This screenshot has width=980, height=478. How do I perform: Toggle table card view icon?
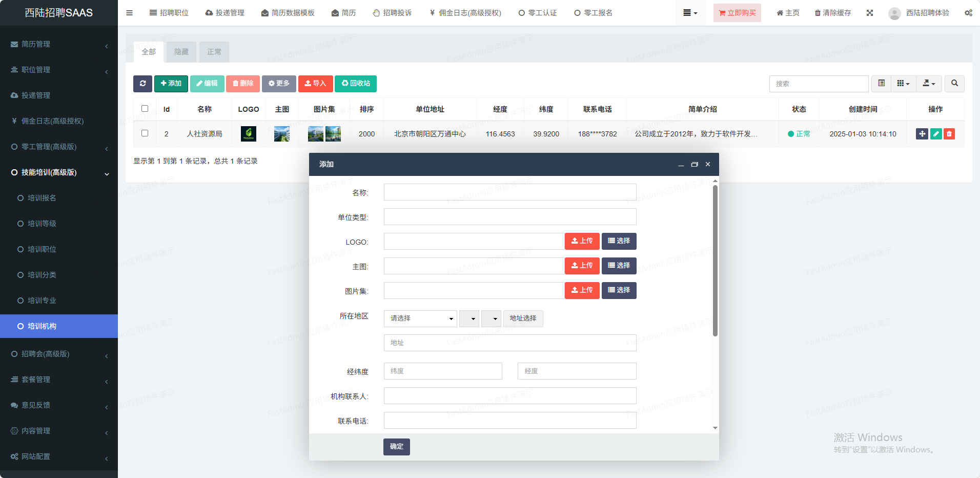pos(882,84)
